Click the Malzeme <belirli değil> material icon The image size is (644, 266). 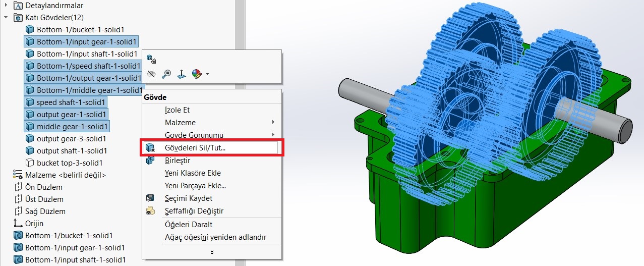click(18, 175)
